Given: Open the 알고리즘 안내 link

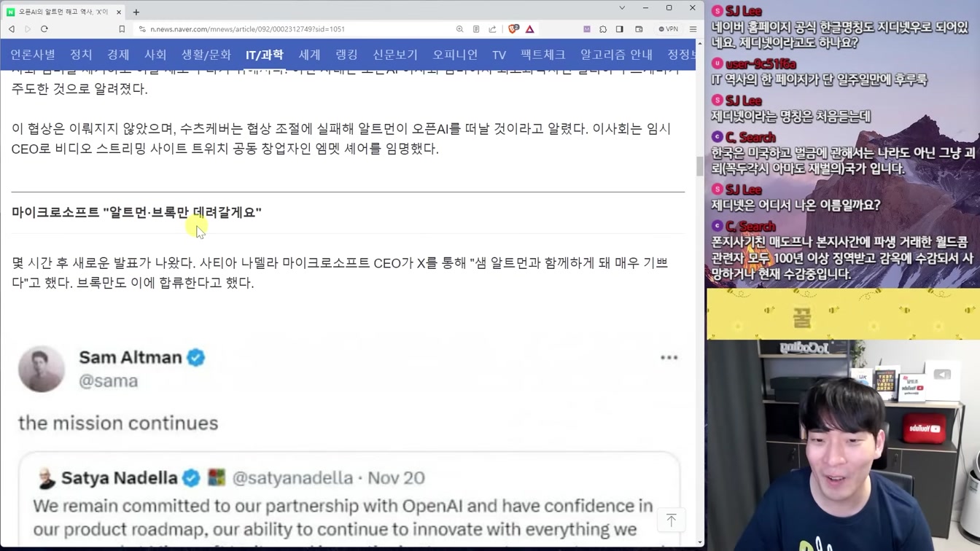Looking at the screenshot, I should (617, 55).
